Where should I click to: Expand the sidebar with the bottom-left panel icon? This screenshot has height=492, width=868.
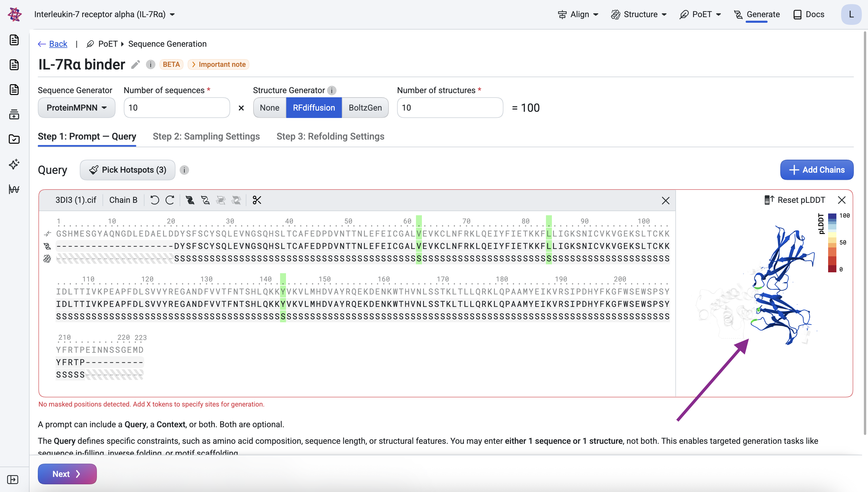13,480
